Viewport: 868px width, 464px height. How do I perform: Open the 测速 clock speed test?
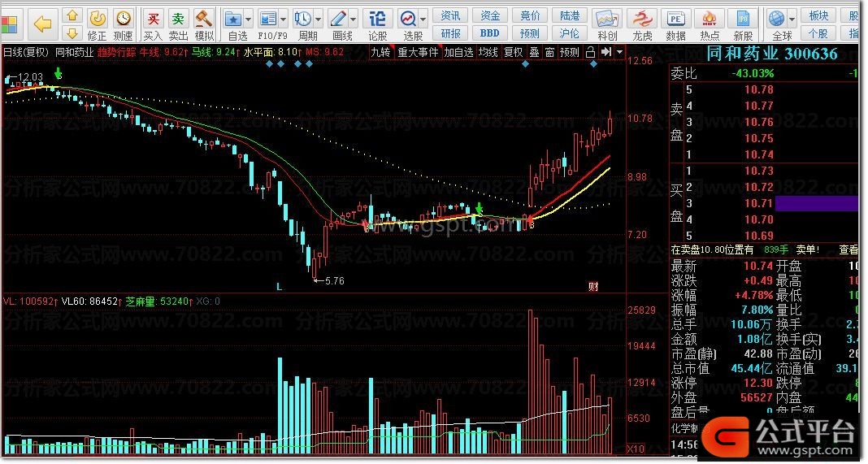[x=124, y=20]
